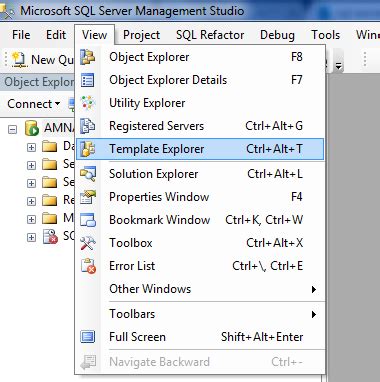Expand the SQL Agent tree node
Viewport: 380px width, 382px height.
click(31, 237)
